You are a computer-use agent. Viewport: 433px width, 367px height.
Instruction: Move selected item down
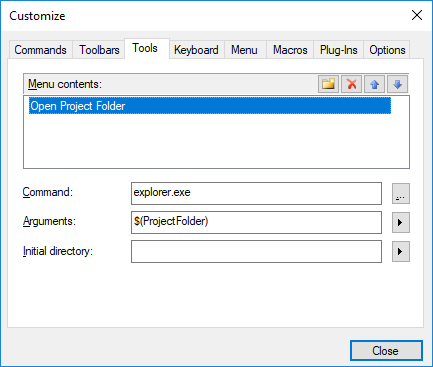pos(397,84)
